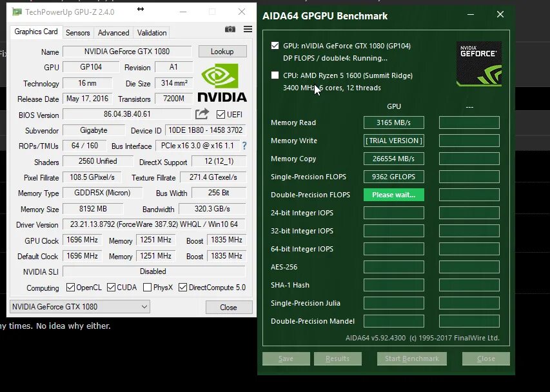Click the BIOS share/export arrow icon
The image size is (550, 392).
pyautogui.click(x=202, y=114)
